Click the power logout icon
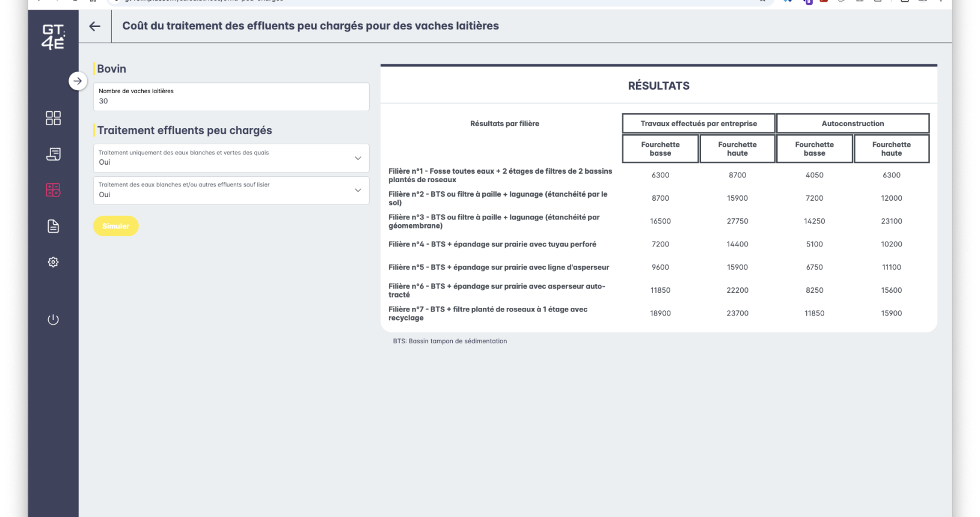Viewport: 980px width, 517px height. tap(53, 319)
